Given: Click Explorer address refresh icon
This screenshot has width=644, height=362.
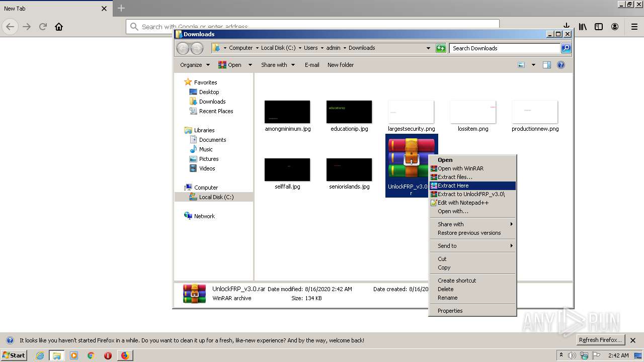Looking at the screenshot, I should (x=441, y=48).
